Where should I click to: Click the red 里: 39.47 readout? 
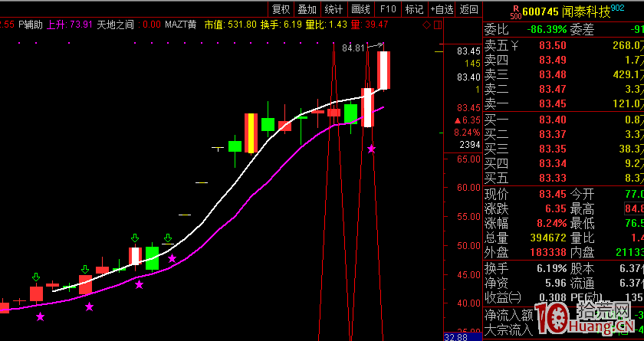pos(370,25)
